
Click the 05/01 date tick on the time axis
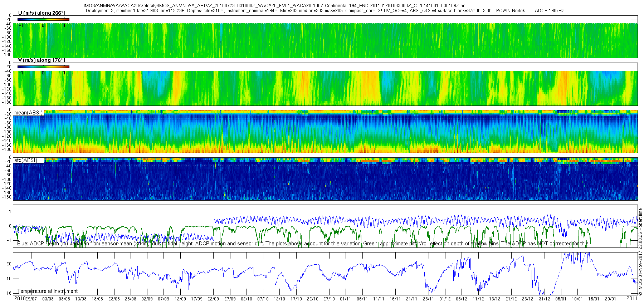pos(561,299)
